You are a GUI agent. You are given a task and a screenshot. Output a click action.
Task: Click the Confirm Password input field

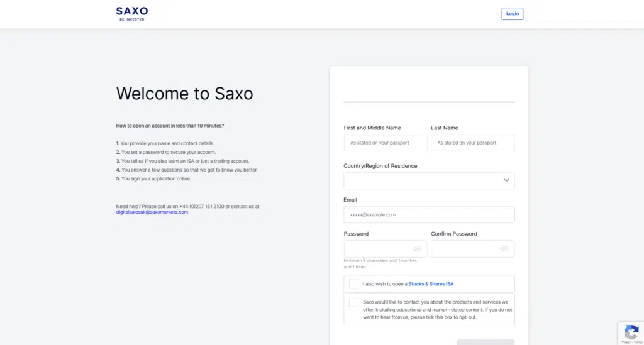pos(472,249)
